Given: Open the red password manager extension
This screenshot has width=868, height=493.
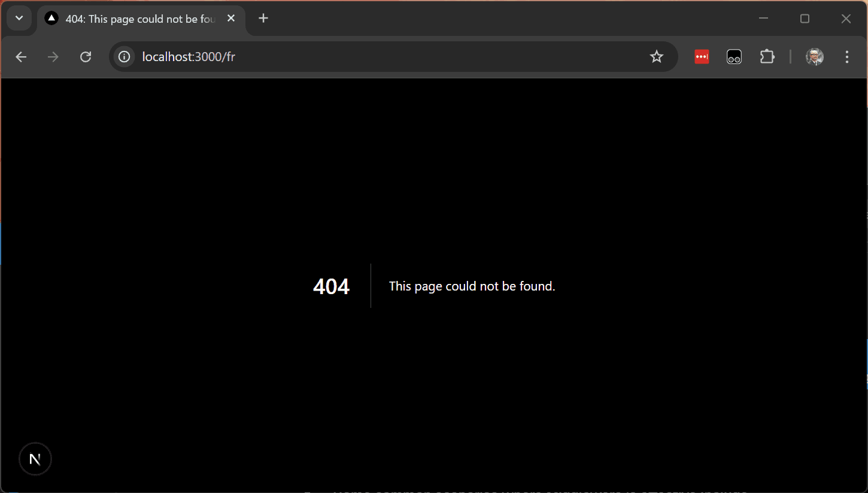Looking at the screenshot, I should [x=702, y=57].
